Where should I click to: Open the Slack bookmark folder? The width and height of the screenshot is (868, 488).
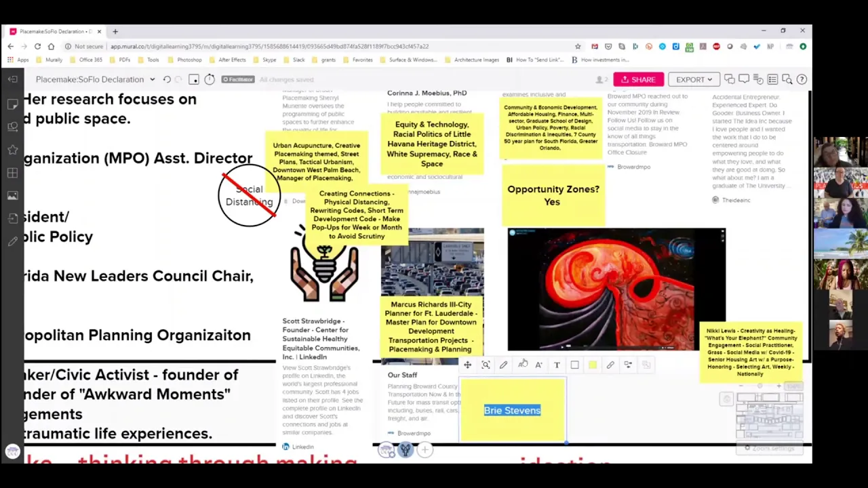[x=294, y=60]
